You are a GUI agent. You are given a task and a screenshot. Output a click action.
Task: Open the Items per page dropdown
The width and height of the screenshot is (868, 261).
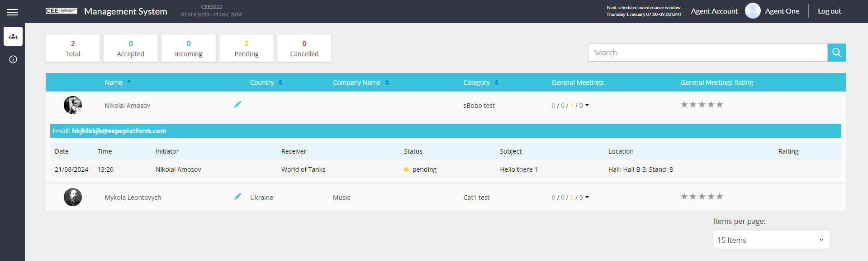pos(771,240)
